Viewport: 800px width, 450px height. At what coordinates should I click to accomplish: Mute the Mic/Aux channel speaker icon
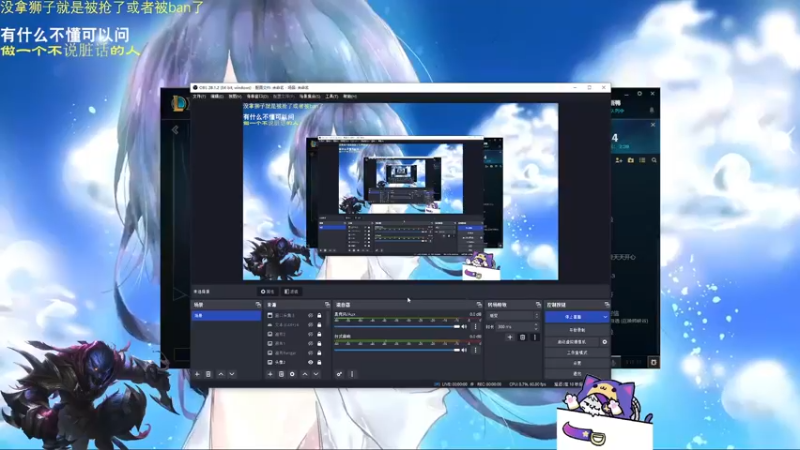point(464,327)
